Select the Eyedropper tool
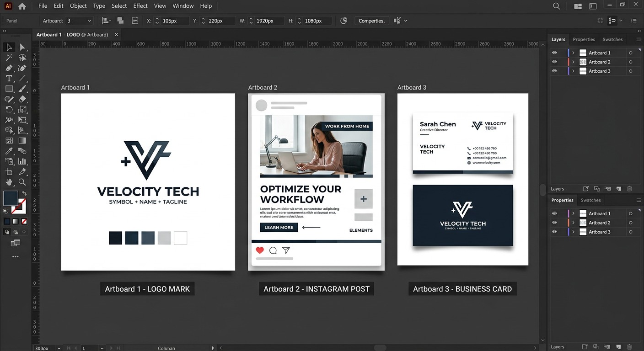 pos(9,151)
